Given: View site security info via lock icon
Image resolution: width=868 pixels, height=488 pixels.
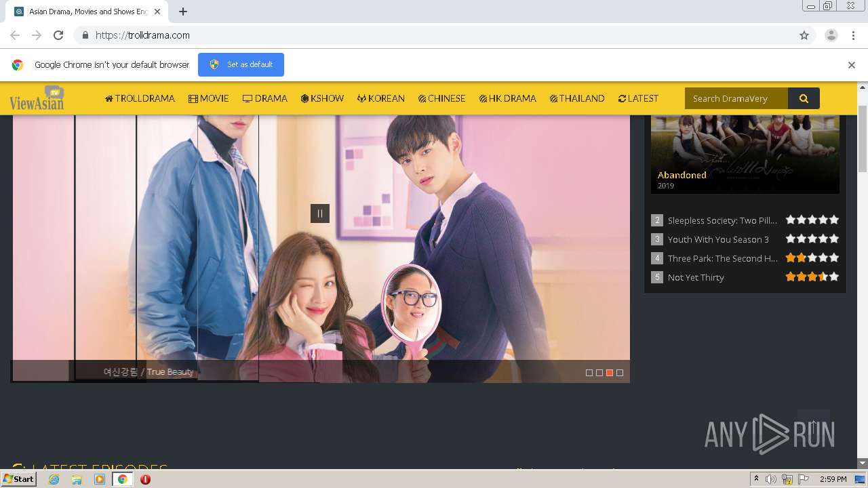Looking at the screenshot, I should click(x=85, y=35).
